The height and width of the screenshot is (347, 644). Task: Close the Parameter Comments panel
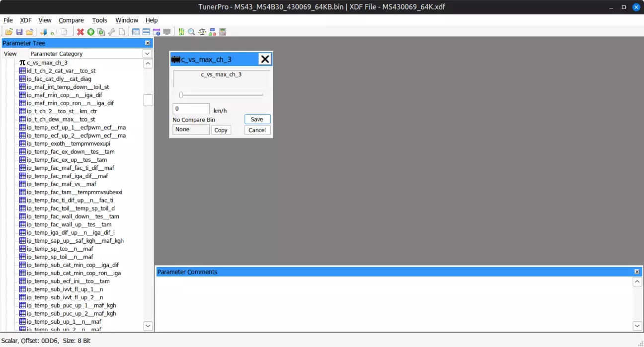(637, 272)
